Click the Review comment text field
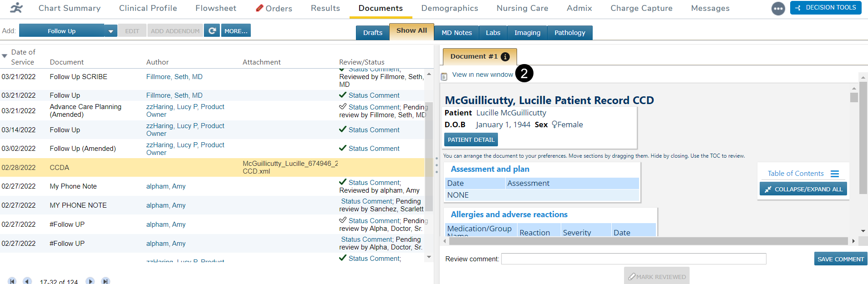This screenshot has width=868, height=284. pos(633,259)
